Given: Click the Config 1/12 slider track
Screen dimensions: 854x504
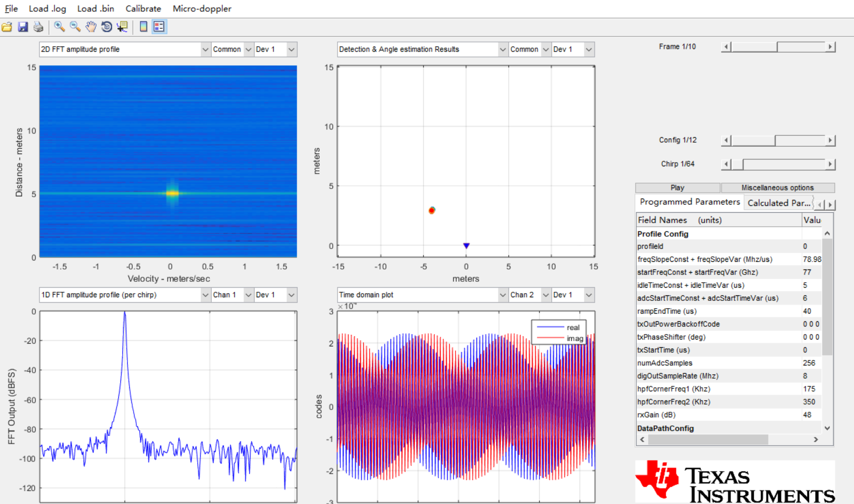Looking at the screenshot, I should (778, 140).
